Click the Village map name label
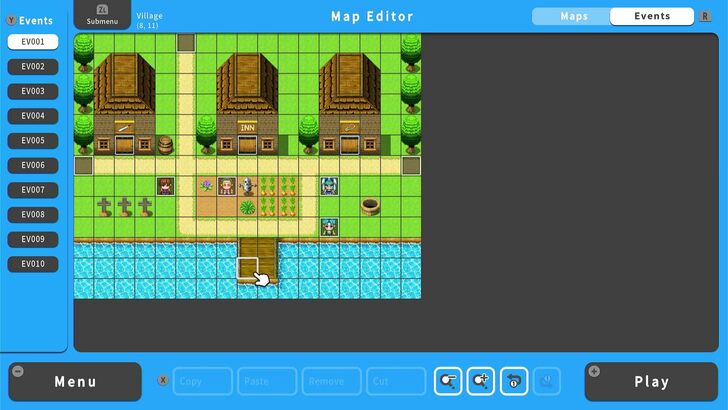The image size is (728, 410). [150, 16]
